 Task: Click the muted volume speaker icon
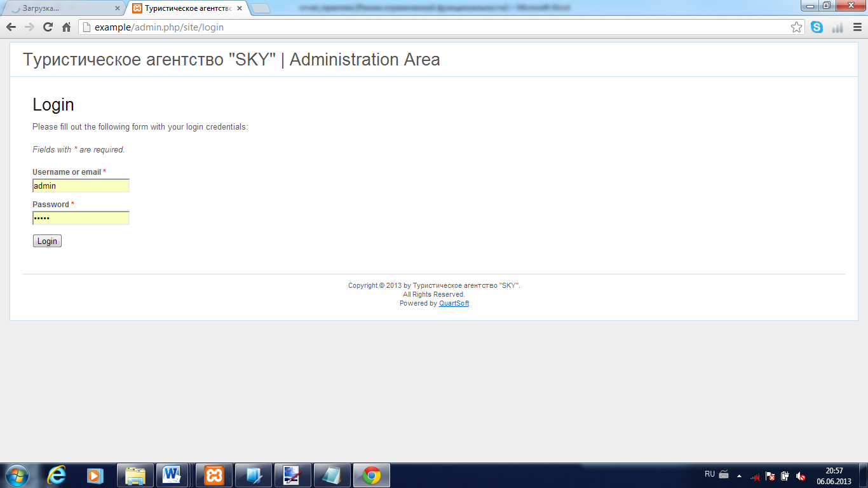[x=801, y=476]
